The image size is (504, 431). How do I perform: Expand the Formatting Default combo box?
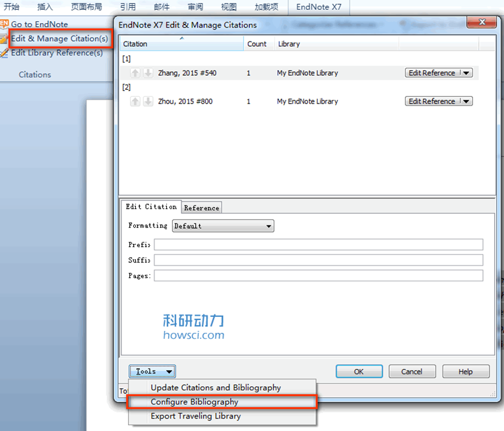click(x=223, y=226)
